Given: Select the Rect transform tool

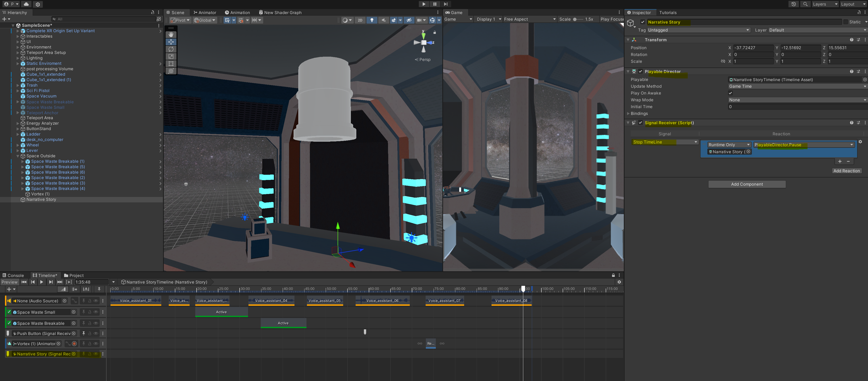Looking at the screenshot, I should click(x=171, y=64).
